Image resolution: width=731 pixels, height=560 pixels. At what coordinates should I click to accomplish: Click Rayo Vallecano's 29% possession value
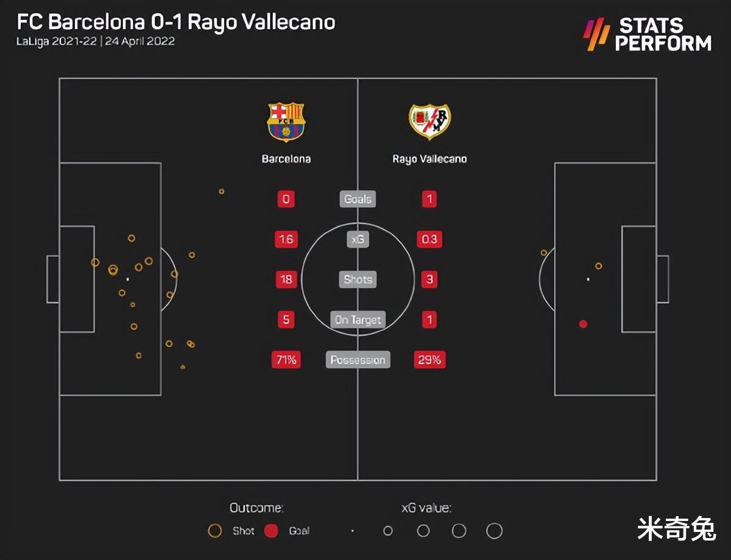pyautogui.click(x=429, y=360)
